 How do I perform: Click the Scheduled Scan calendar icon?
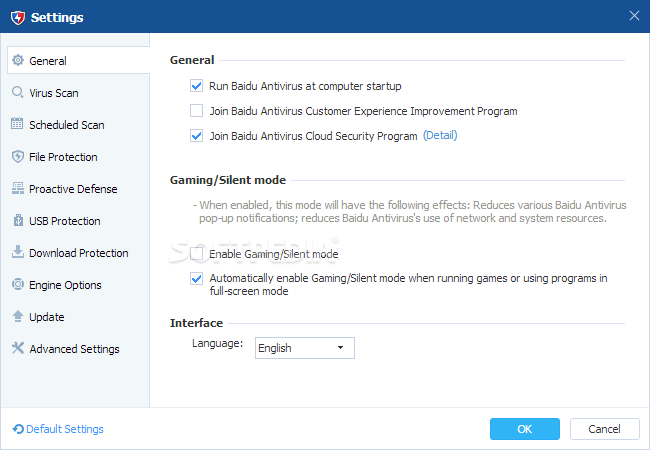tap(17, 123)
